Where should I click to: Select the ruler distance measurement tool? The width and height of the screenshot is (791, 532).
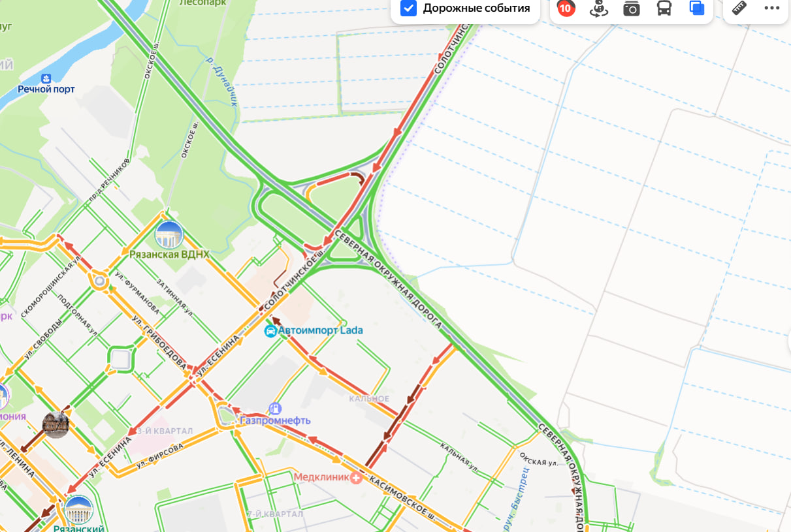(x=739, y=8)
